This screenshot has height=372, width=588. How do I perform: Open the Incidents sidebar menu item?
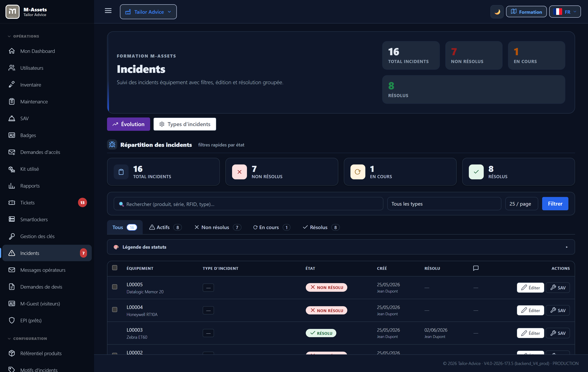(47, 253)
